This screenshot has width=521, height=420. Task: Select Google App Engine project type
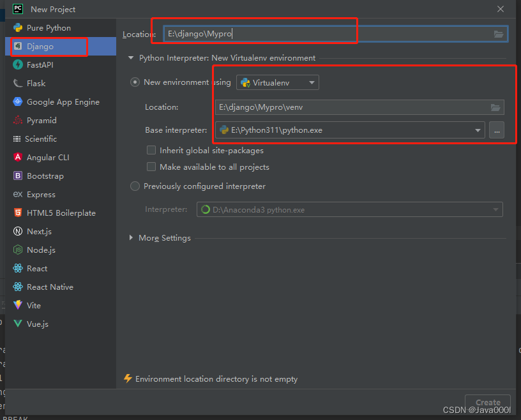(x=61, y=101)
